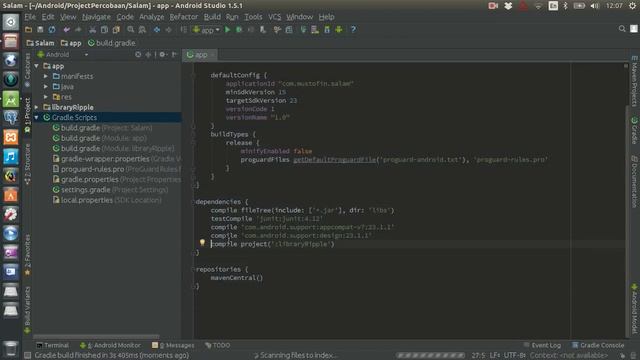640x360 pixels.
Task: Expand the java folder
Action: (x=46, y=87)
